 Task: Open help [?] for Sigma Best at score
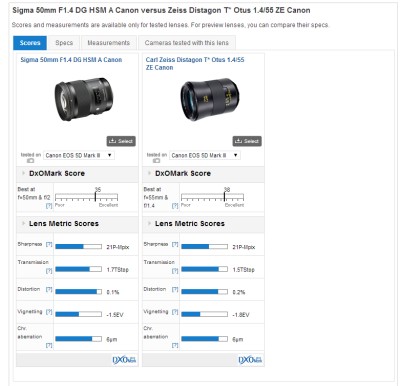click(49, 206)
